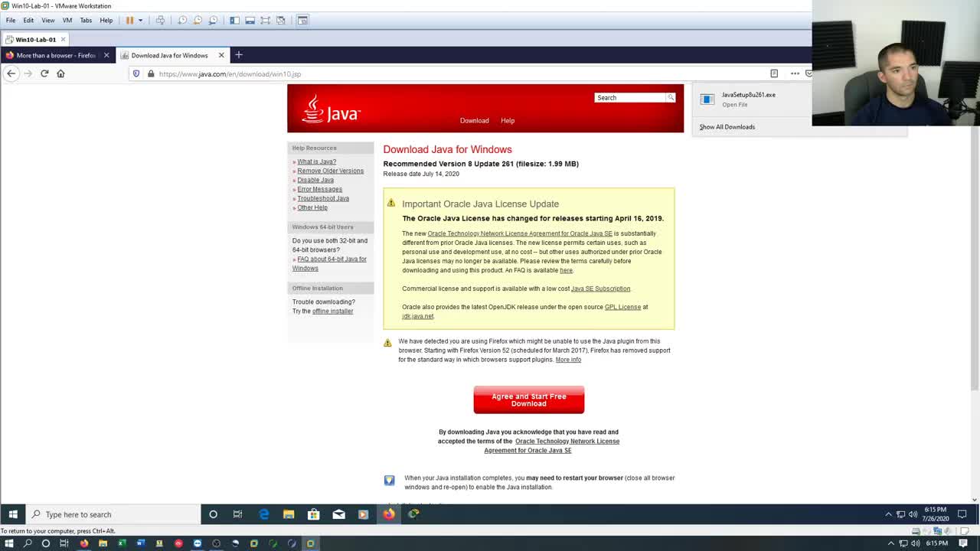Screen dimensions: 980x551
Task: Launch Microsoft Edge from guest taskbar
Action: (263, 514)
